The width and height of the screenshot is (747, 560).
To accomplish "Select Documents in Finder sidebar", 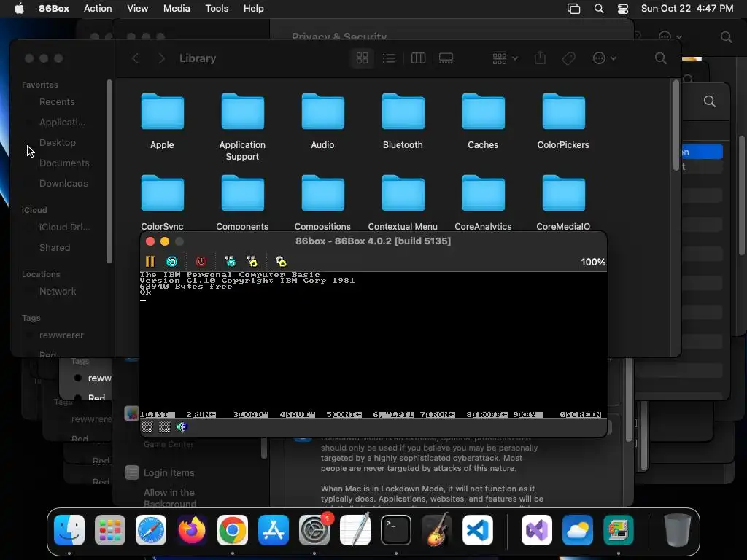I will [x=64, y=163].
